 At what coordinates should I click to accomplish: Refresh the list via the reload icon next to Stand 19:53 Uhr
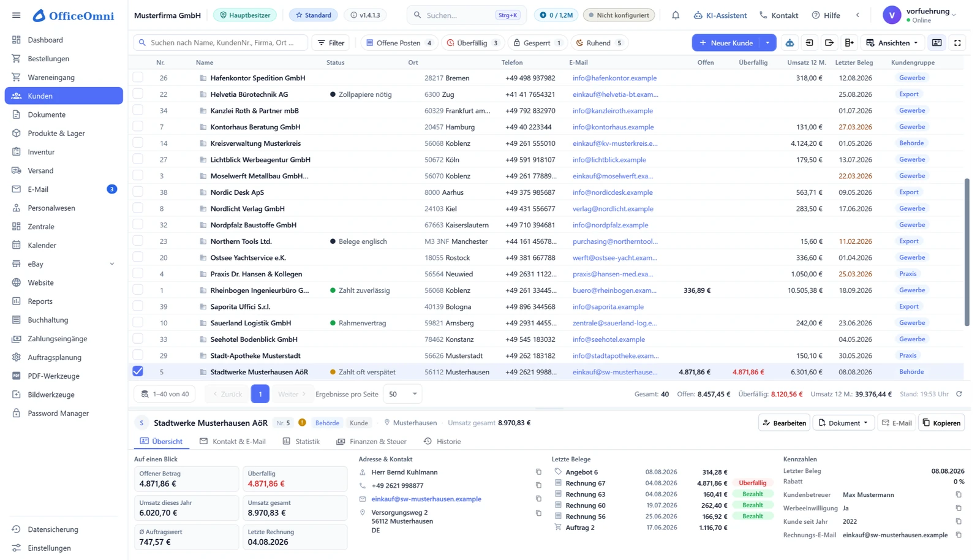pyautogui.click(x=959, y=394)
